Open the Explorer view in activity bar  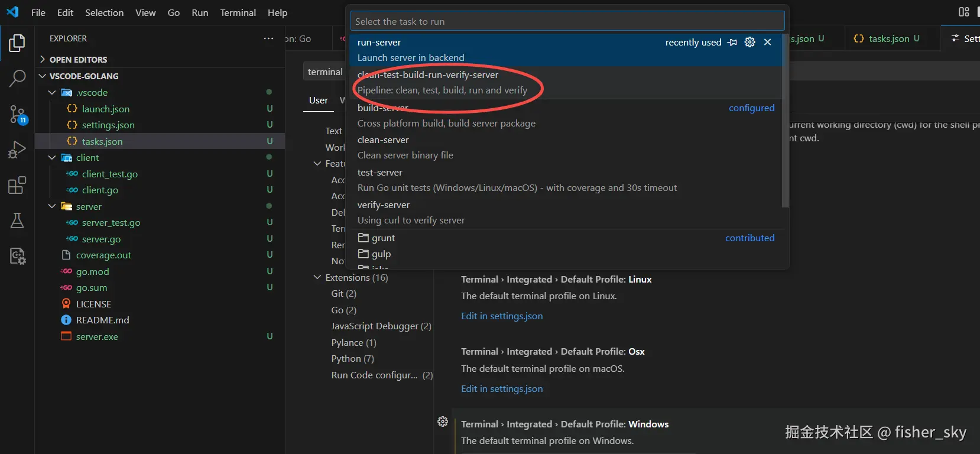click(17, 43)
